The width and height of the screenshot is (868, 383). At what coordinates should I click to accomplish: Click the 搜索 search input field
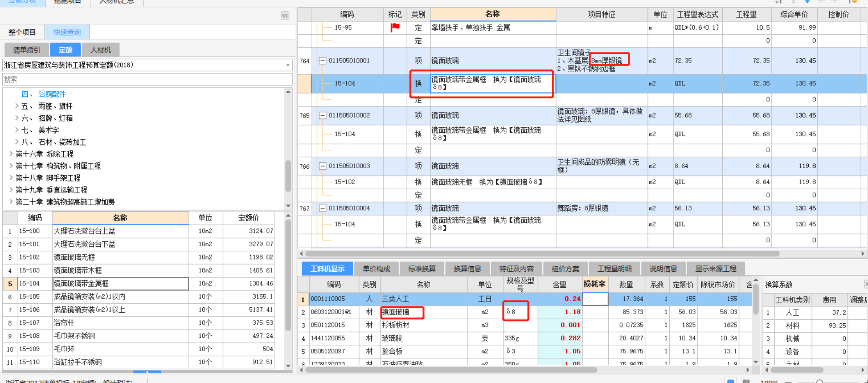point(147,79)
